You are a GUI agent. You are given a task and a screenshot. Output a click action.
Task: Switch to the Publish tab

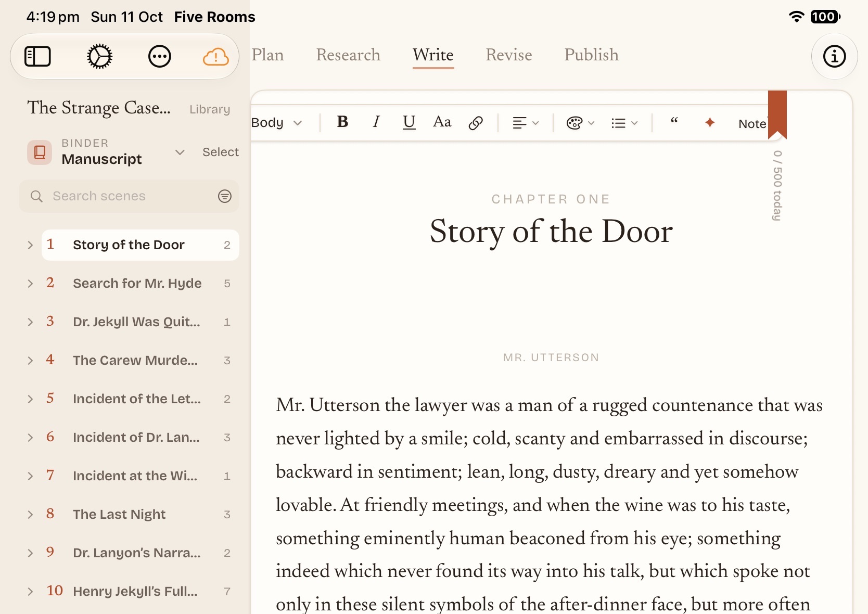pyautogui.click(x=592, y=55)
